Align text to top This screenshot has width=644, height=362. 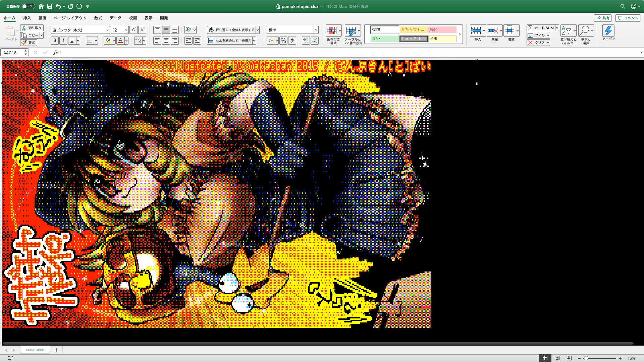pos(157,30)
